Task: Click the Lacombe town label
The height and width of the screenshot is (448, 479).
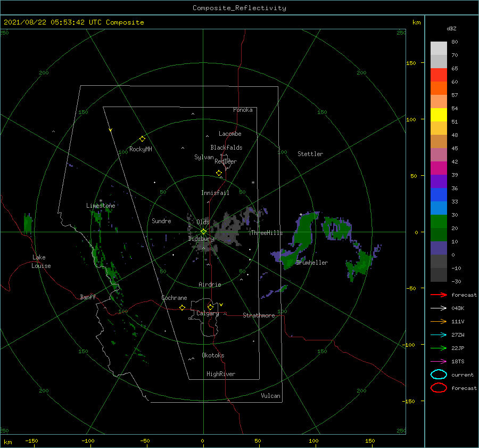Action: 230,134
